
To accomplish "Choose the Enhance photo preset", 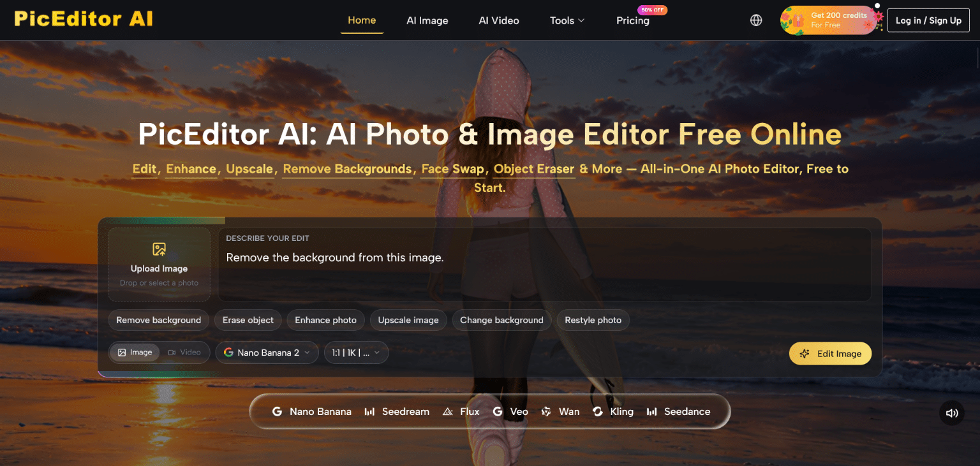I will [x=325, y=320].
